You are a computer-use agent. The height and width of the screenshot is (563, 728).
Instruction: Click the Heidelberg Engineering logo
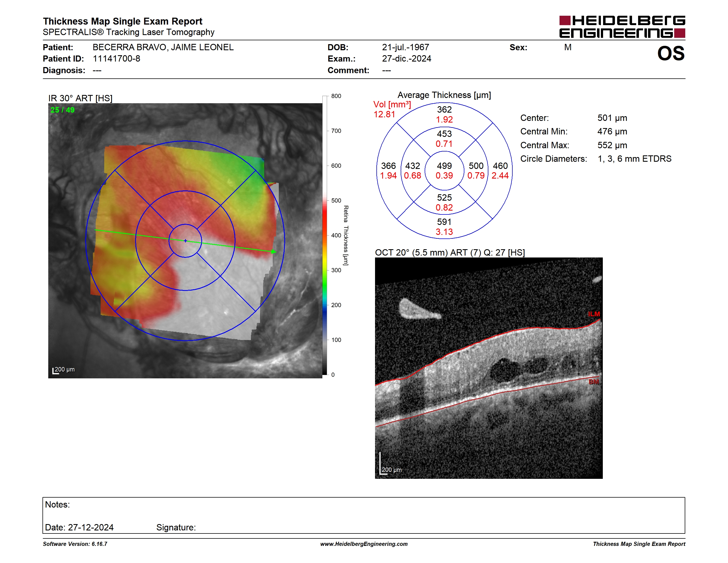click(x=622, y=27)
